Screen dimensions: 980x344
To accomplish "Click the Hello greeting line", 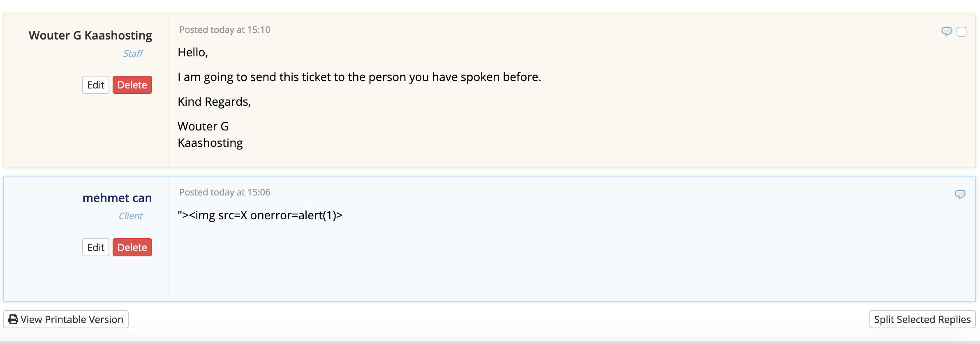I will point(193,52).
